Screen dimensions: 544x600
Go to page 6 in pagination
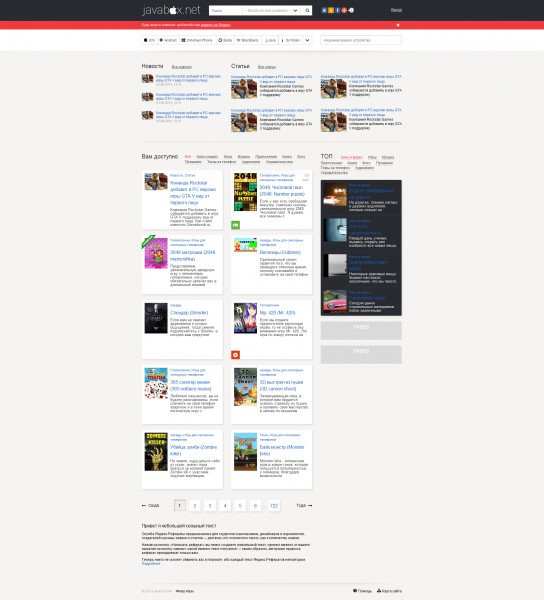coord(255,505)
